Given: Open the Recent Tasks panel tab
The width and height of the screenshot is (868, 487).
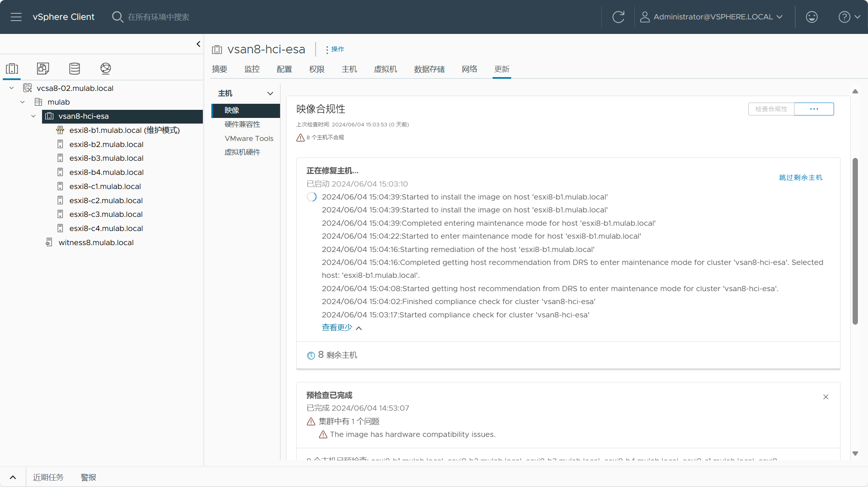Looking at the screenshot, I should [48, 477].
